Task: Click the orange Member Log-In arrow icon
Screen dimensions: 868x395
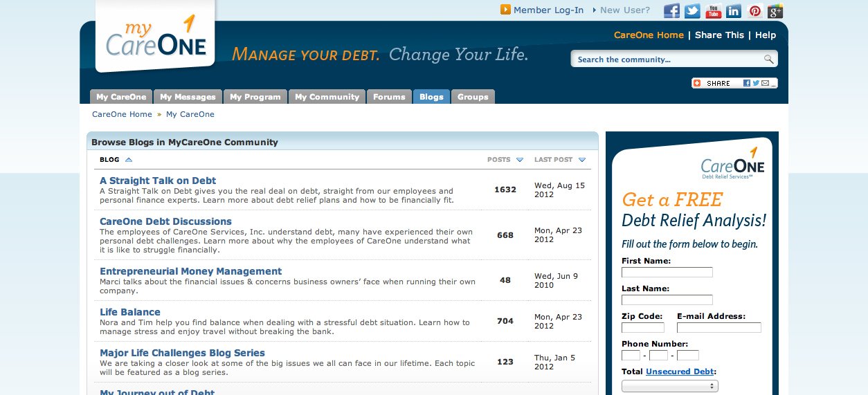Action: [505, 10]
